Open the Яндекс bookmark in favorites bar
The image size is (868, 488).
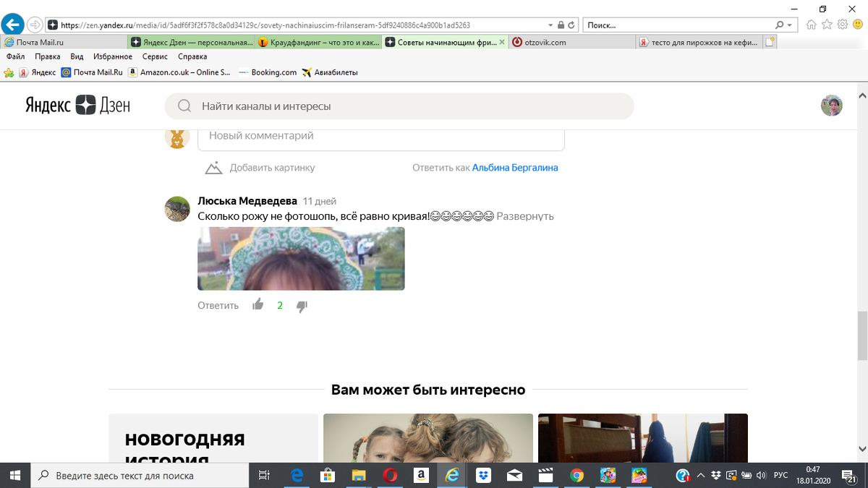[38, 72]
